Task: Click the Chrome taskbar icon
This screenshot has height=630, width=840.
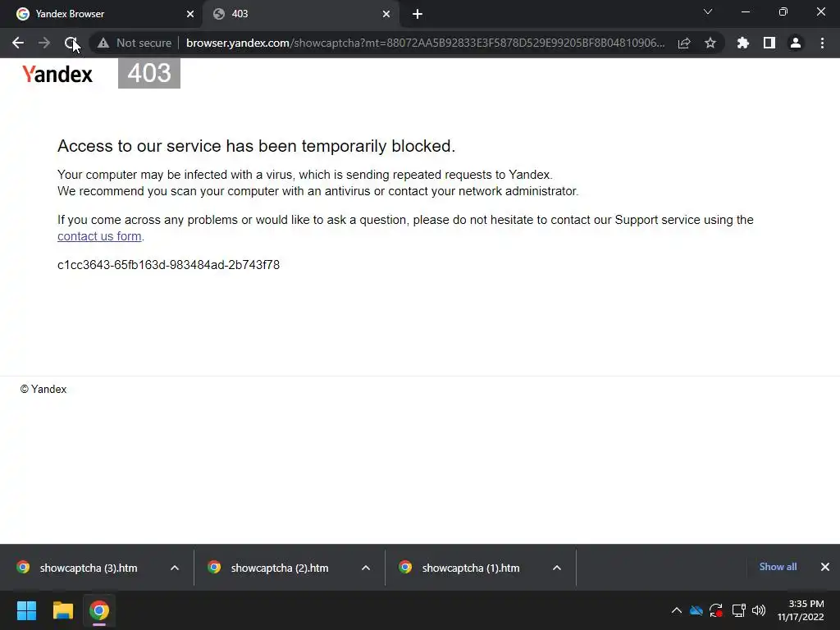Action: point(99,610)
